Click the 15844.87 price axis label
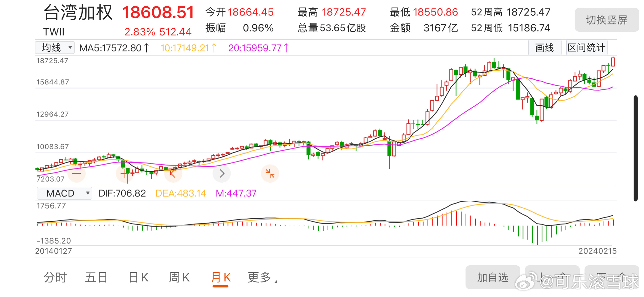The height and width of the screenshot is (297, 644). pos(52,82)
